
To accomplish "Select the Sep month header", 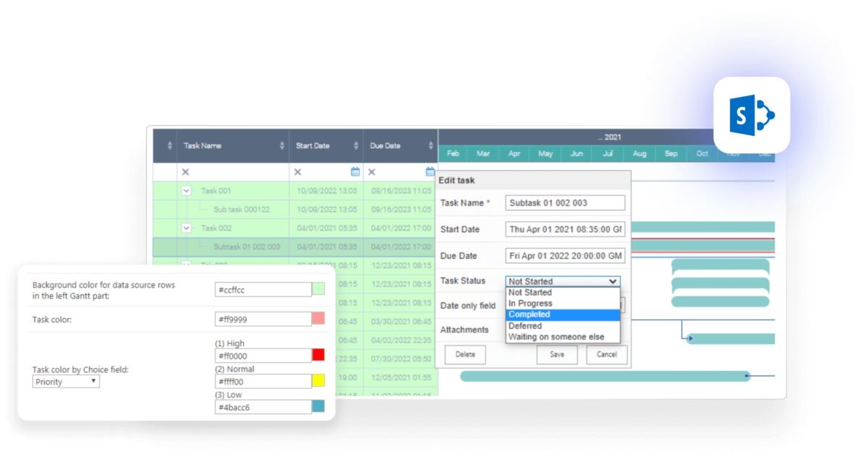I will [671, 153].
